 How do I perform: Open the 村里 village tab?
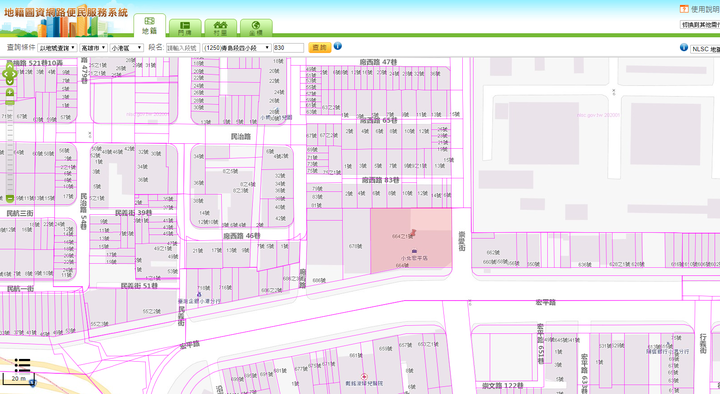click(220, 28)
